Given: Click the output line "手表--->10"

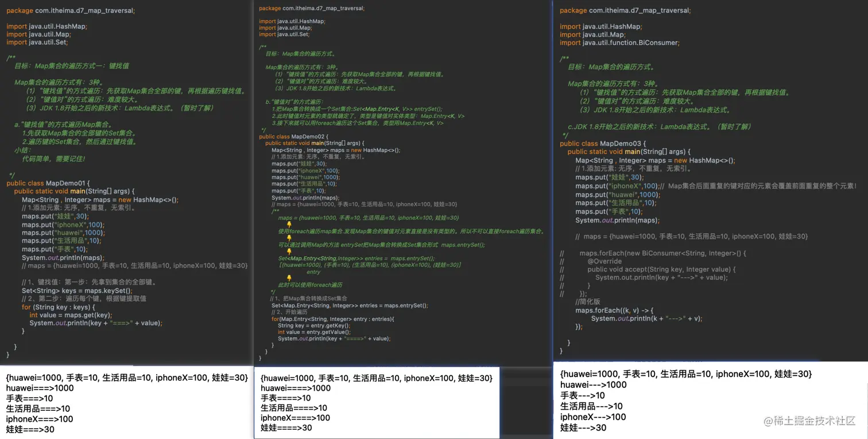Looking at the screenshot, I should pos(583,396).
